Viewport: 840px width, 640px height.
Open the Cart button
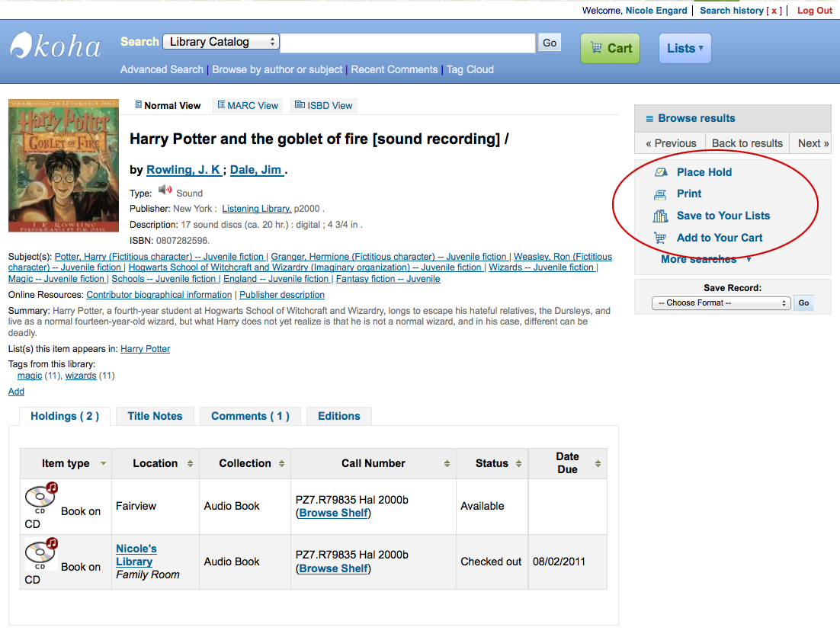click(610, 48)
